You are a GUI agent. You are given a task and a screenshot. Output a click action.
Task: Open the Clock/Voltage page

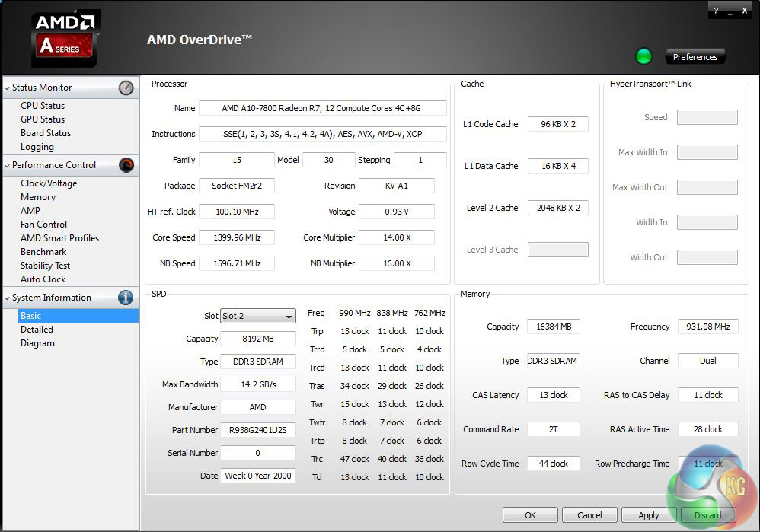coord(49,183)
